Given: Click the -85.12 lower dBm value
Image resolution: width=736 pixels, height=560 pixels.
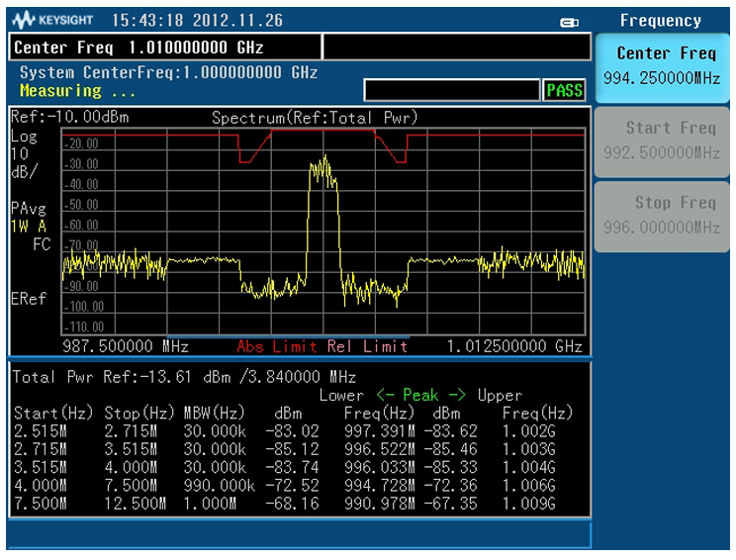Looking at the screenshot, I should (x=292, y=449).
